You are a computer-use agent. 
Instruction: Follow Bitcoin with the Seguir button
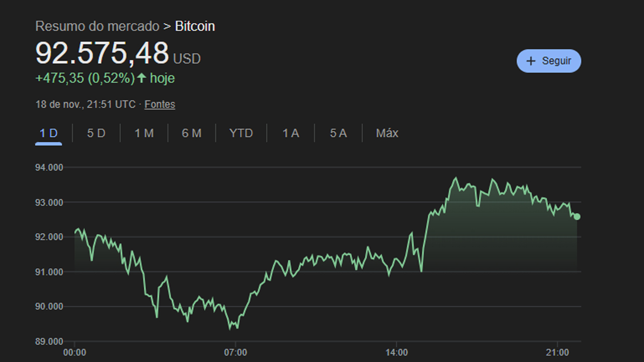pos(549,61)
